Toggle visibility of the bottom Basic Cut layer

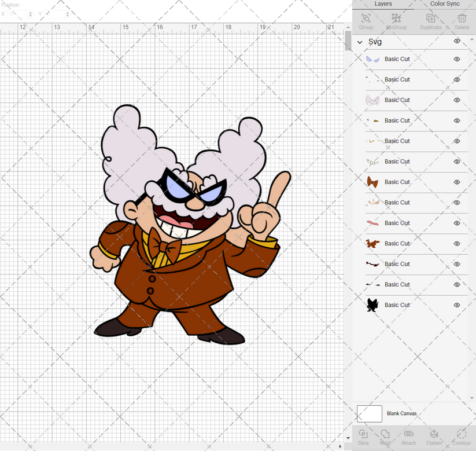click(x=456, y=305)
